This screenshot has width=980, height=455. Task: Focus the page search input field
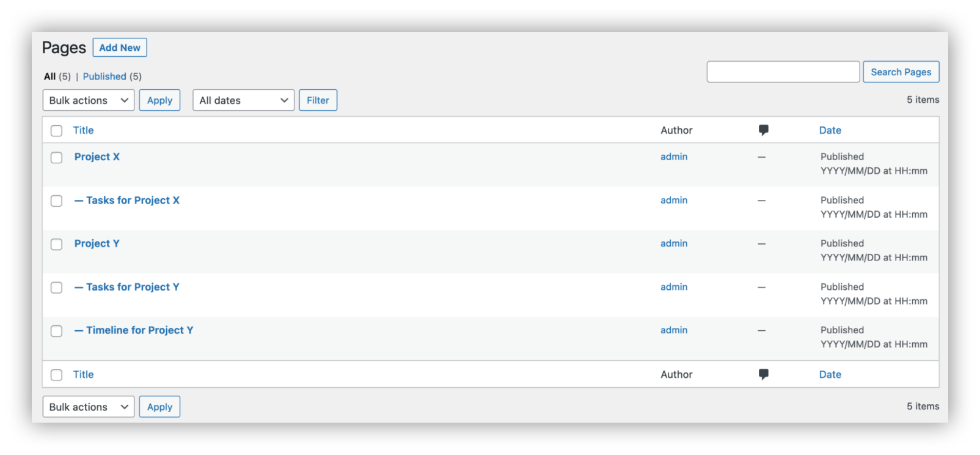point(783,72)
